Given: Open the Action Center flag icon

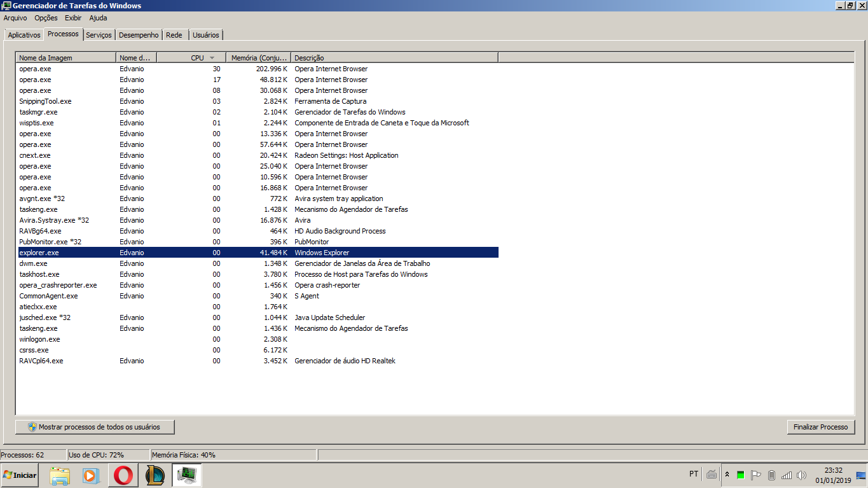Looking at the screenshot, I should tap(756, 475).
